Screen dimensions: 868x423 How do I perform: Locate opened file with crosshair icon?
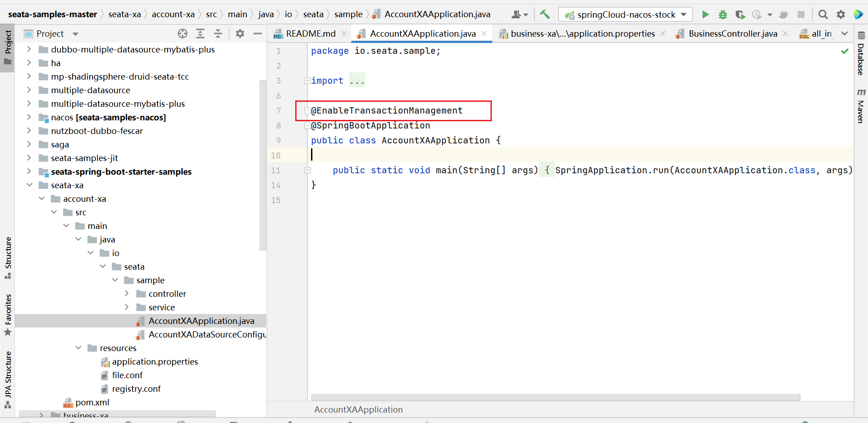(183, 33)
